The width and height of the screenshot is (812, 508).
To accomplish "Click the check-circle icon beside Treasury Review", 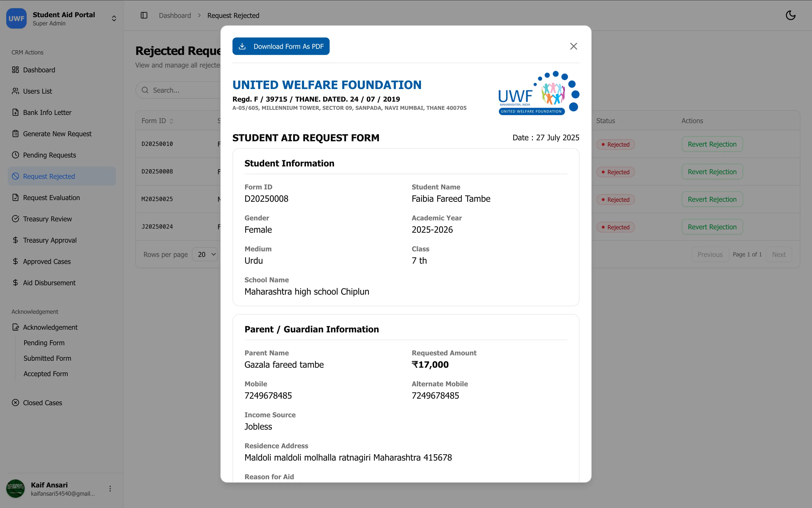I will coord(15,219).
